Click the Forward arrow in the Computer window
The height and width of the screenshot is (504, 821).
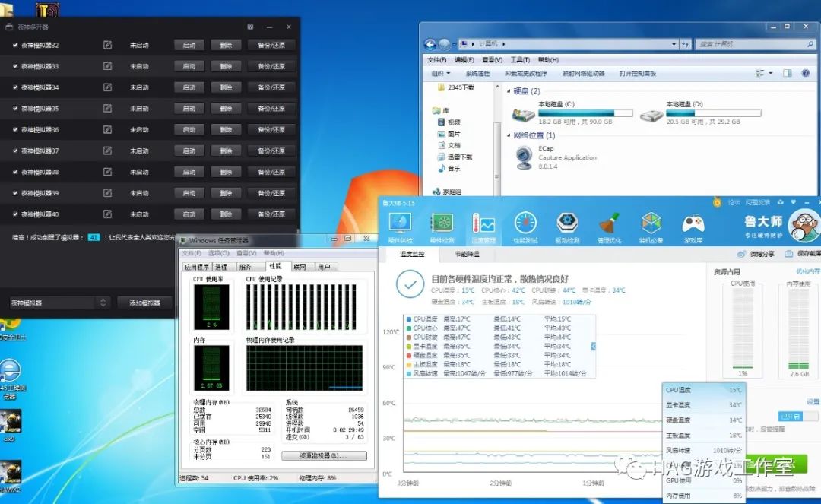pos(444,44)
